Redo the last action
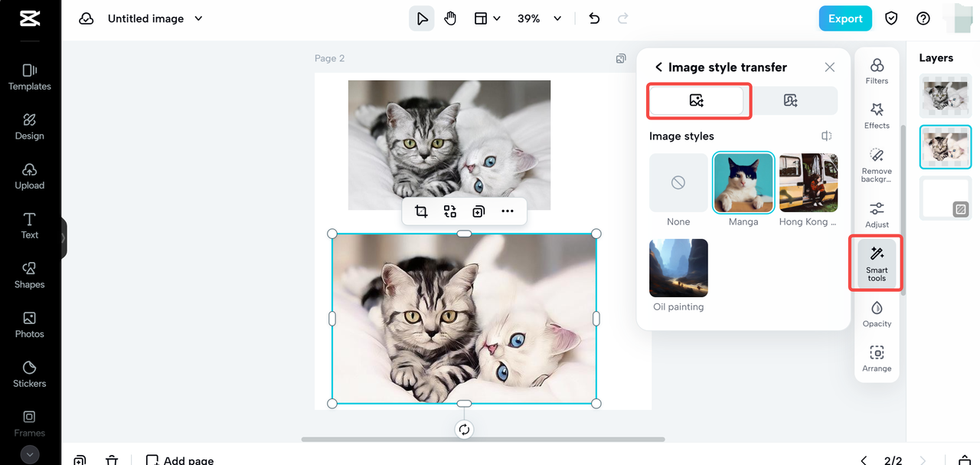980x465 pixels. coord(623,18)
